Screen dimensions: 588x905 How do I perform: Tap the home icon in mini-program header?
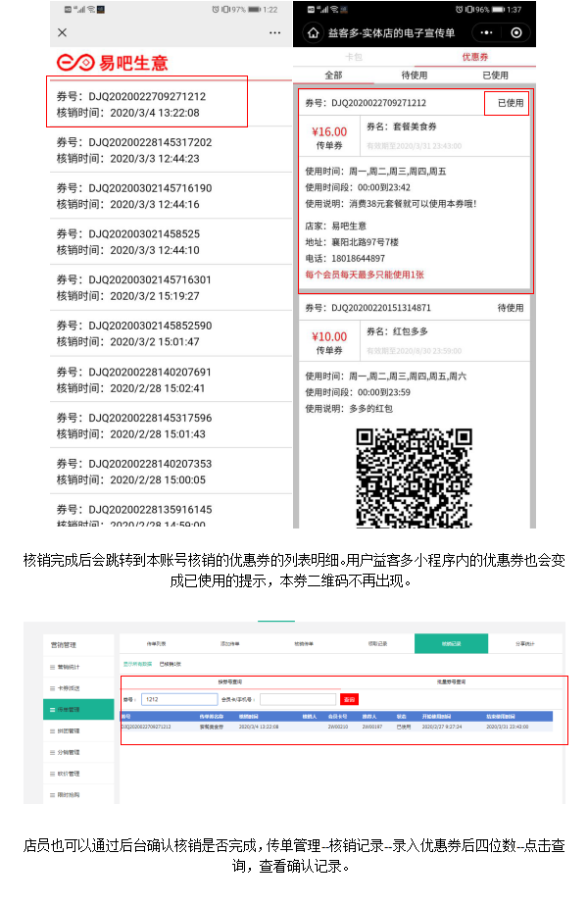click(313, 32)
